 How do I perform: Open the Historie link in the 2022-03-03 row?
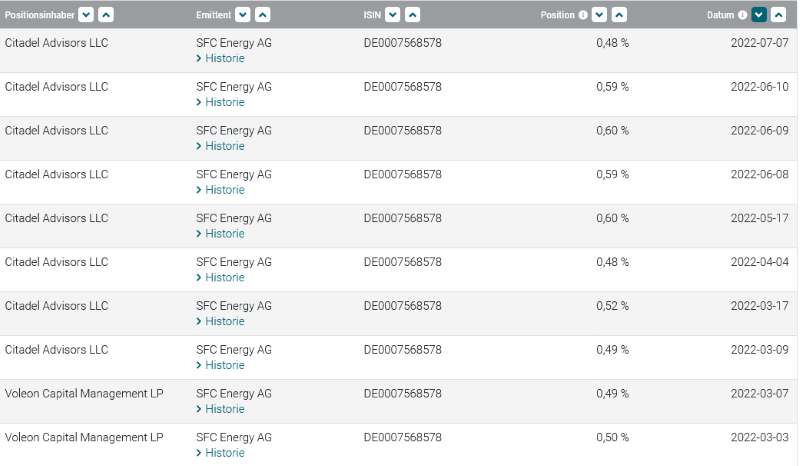tap(221, 453)
